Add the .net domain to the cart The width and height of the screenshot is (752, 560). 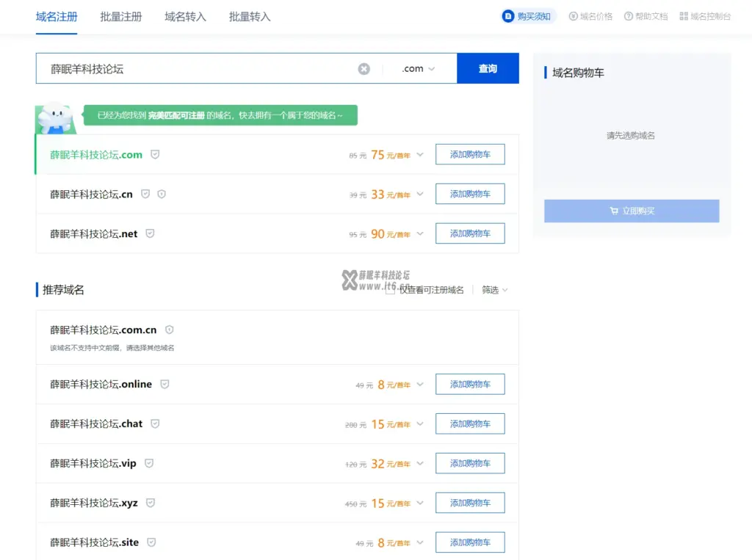[470, 233]
